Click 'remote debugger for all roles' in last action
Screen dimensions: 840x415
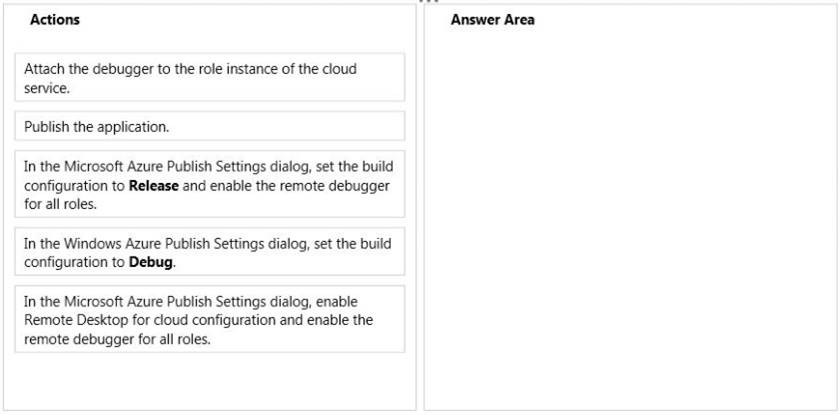tap(117, 339)
